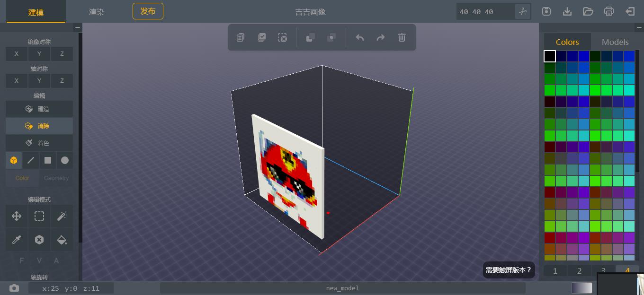Viewport: 644px width, 295px height.
Task: Select palette page 2
Action: click(579, 271)
